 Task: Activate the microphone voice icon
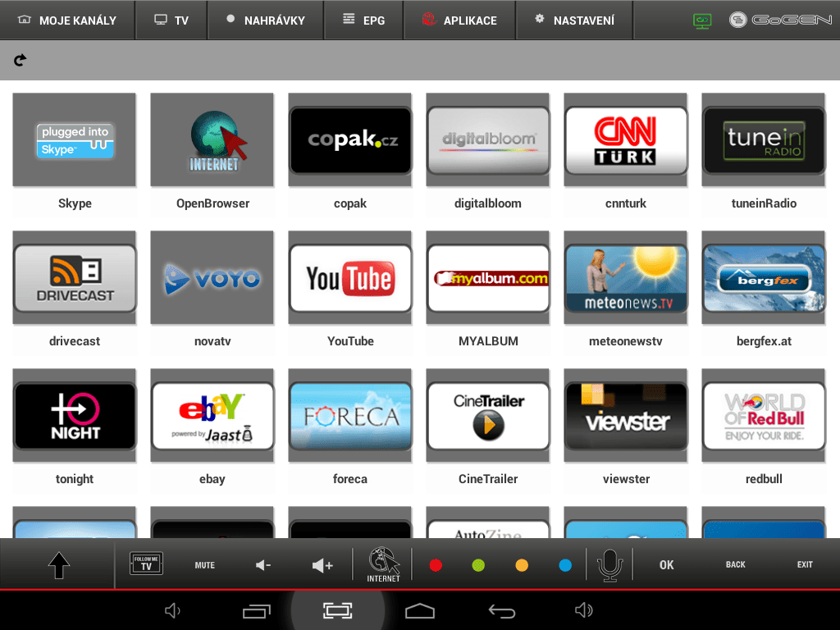click(x=609, y=565)
